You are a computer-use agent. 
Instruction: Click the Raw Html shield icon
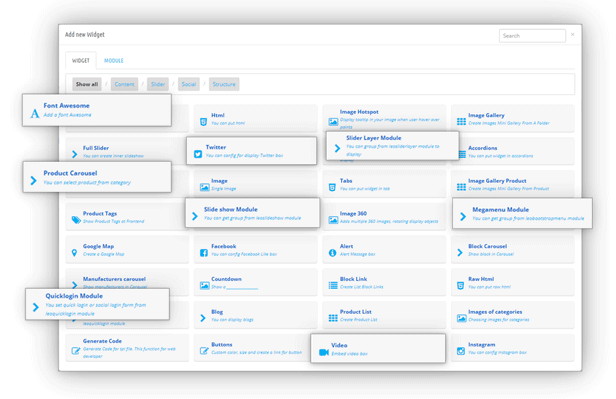pos(460,286)
